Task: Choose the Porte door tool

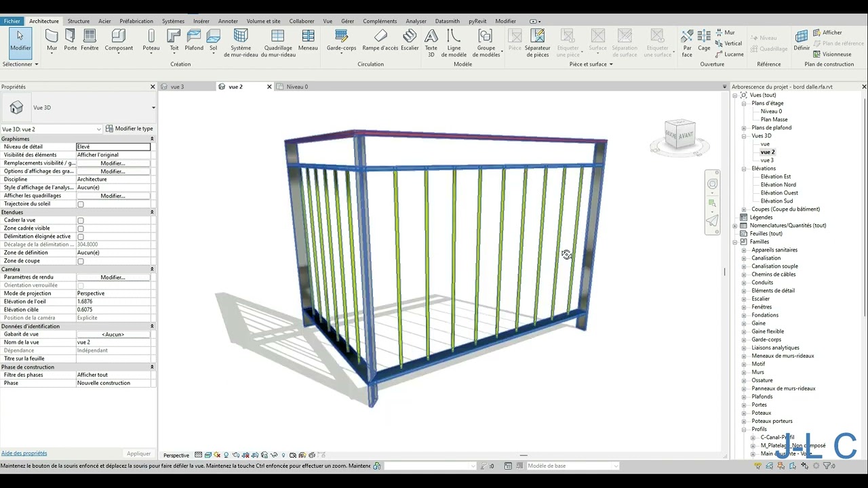Action: (71, 41)
